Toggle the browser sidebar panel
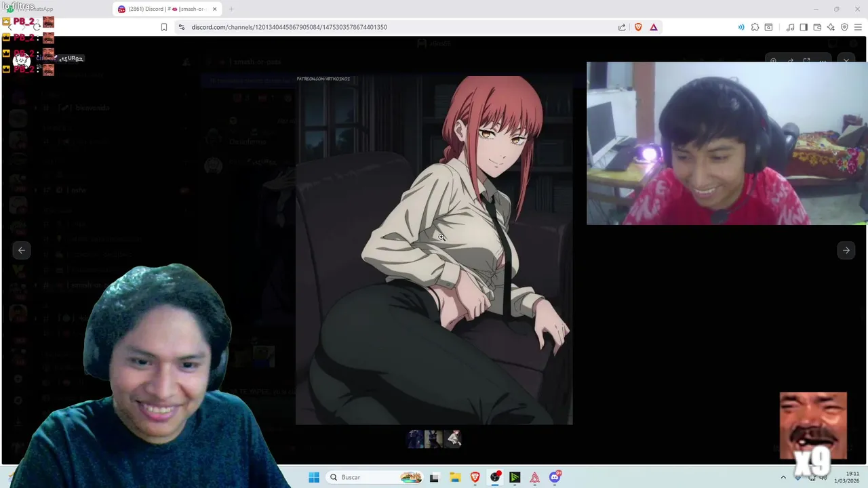 point(804,27)
